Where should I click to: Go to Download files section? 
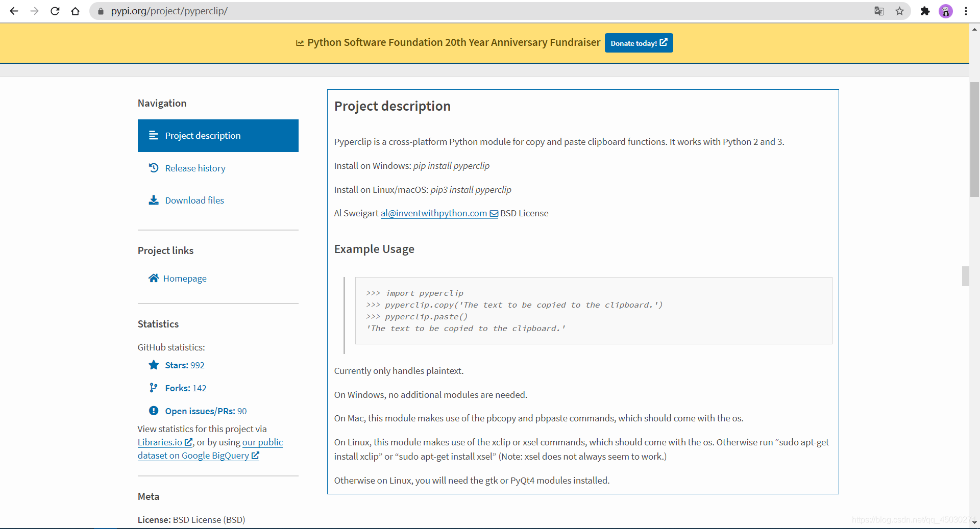click(194, 200)
